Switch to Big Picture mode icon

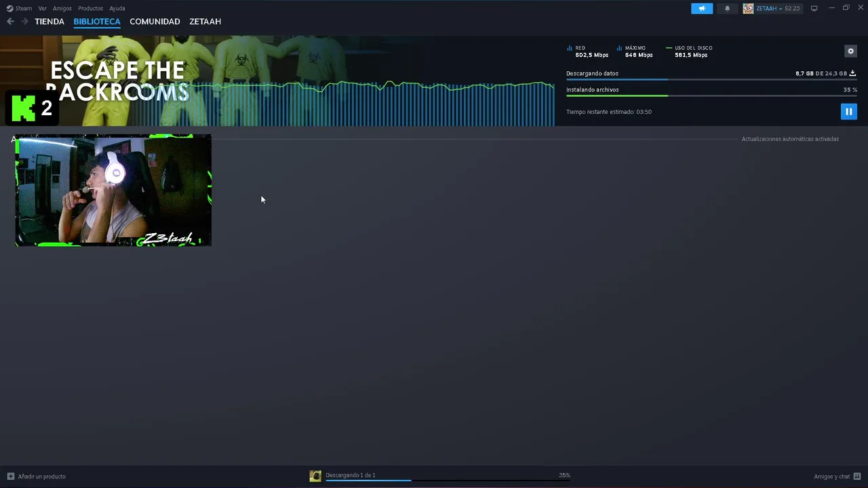click(814, 8)
